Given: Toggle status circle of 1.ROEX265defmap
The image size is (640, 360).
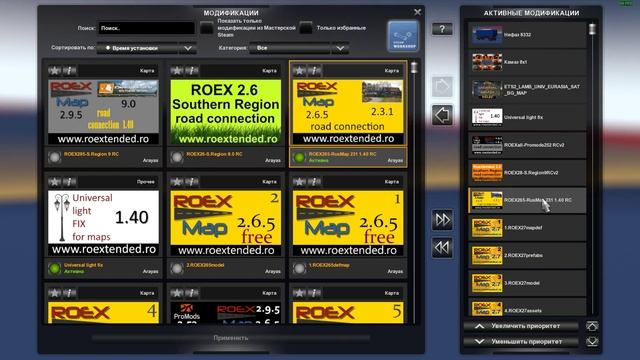Looking at the screenshot, I should [x=299, y=268].
